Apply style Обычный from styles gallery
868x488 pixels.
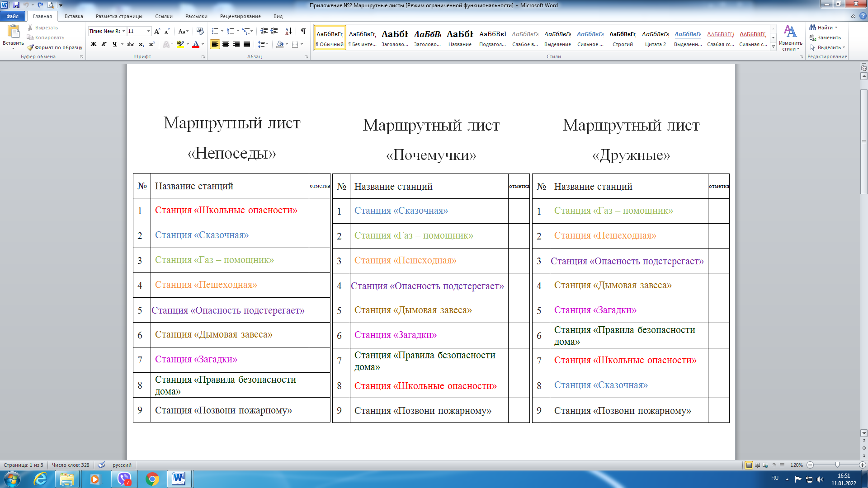(330, 38)
